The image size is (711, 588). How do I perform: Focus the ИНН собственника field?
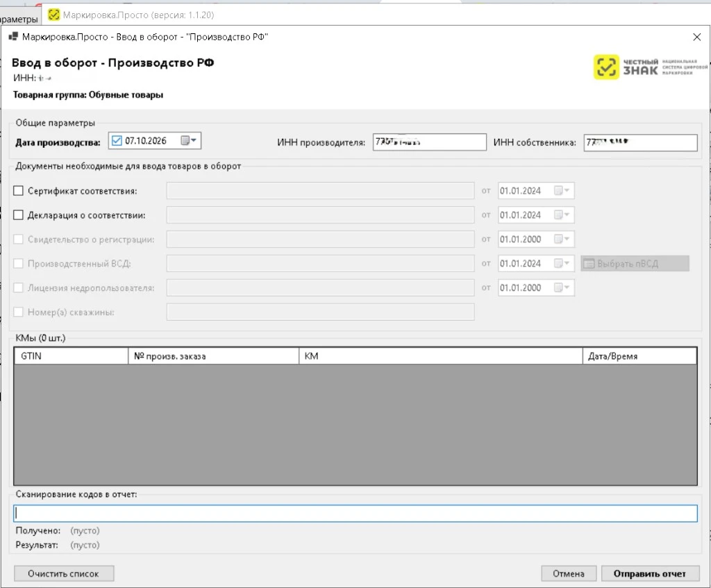coord(640,142)
